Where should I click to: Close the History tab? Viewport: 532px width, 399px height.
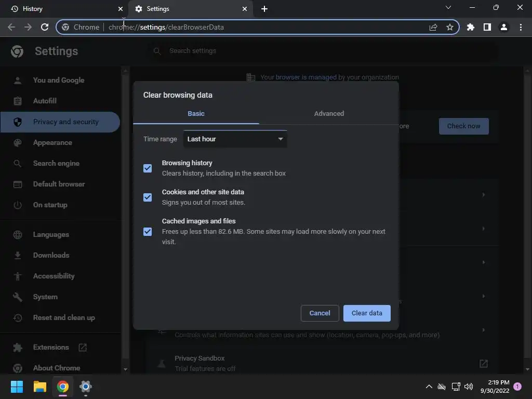(x=121, y=9)
